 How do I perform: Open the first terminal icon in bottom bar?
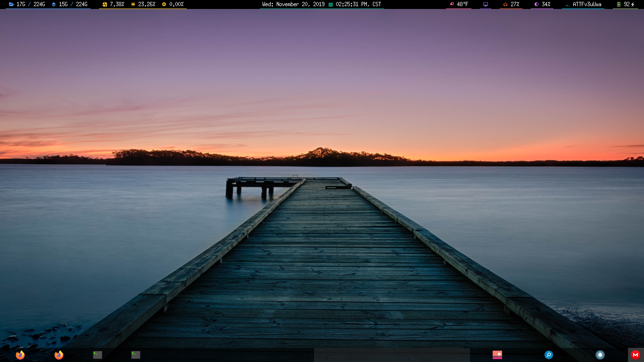98,355
